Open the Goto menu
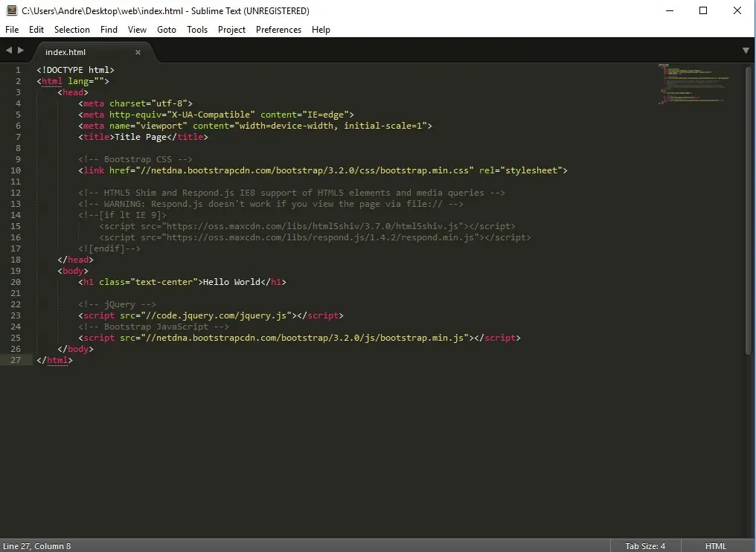The image size is (756, 552). (167, 30)
